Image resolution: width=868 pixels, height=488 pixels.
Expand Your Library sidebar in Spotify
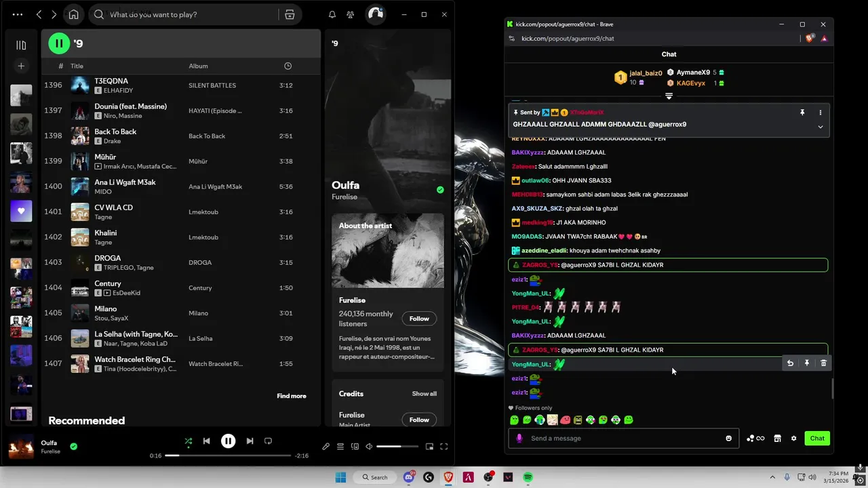[21, 45]
